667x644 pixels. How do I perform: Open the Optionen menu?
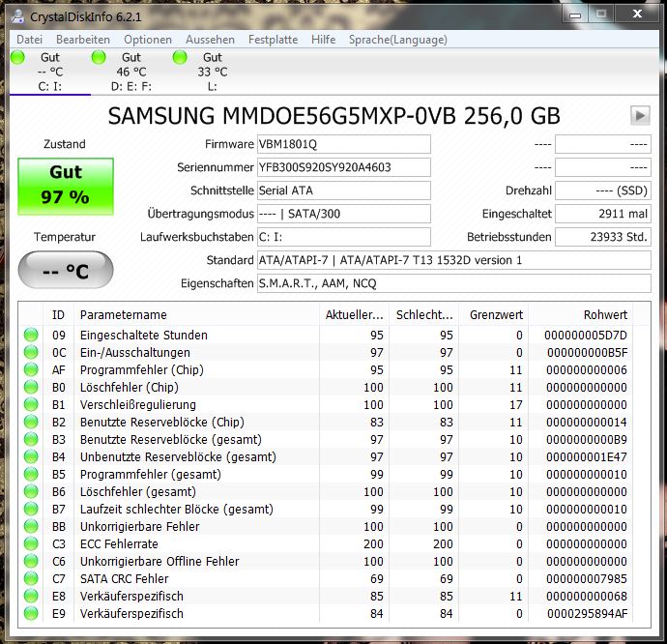[148, 40]
